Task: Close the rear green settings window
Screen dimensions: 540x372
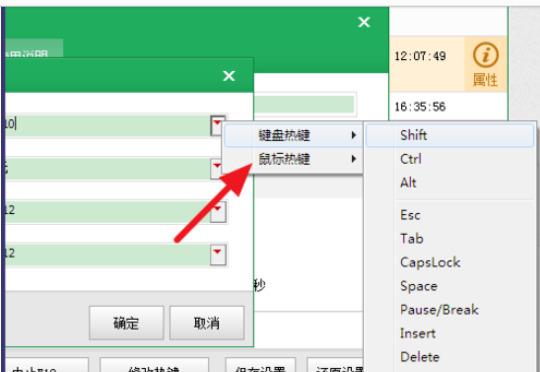Action: pos(364,22)
